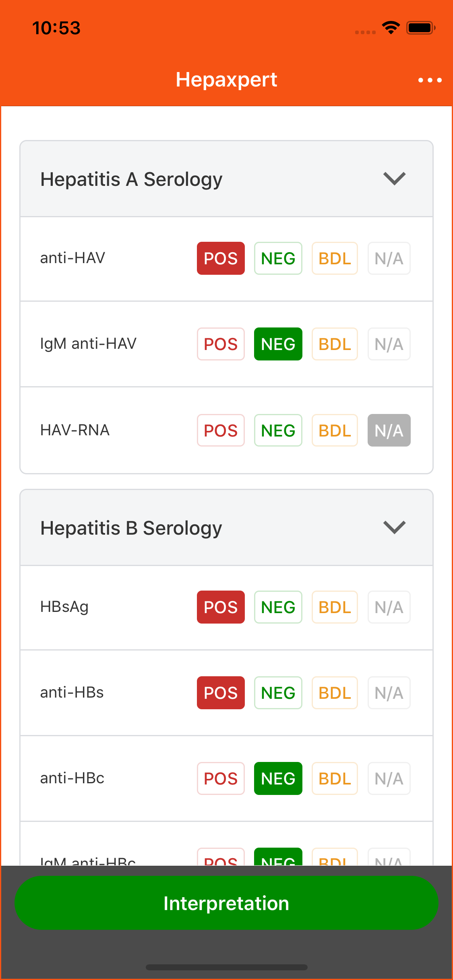
Task: Set HBsAg to NEG
Action: tap(278, 607)
